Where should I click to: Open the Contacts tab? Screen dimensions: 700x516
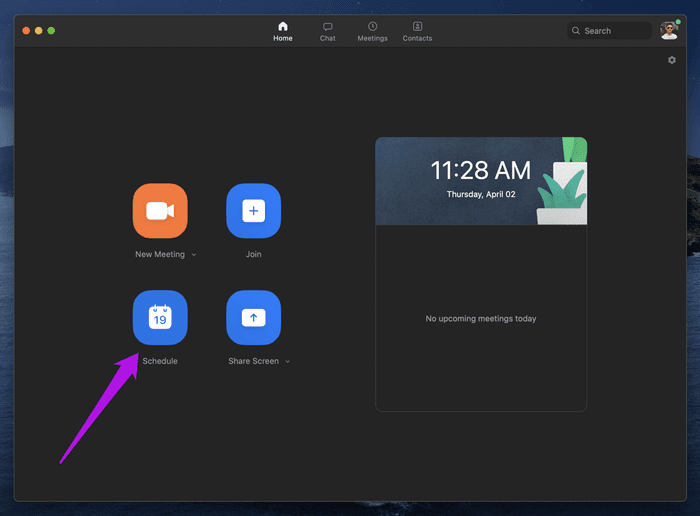(x=417, y=31)
